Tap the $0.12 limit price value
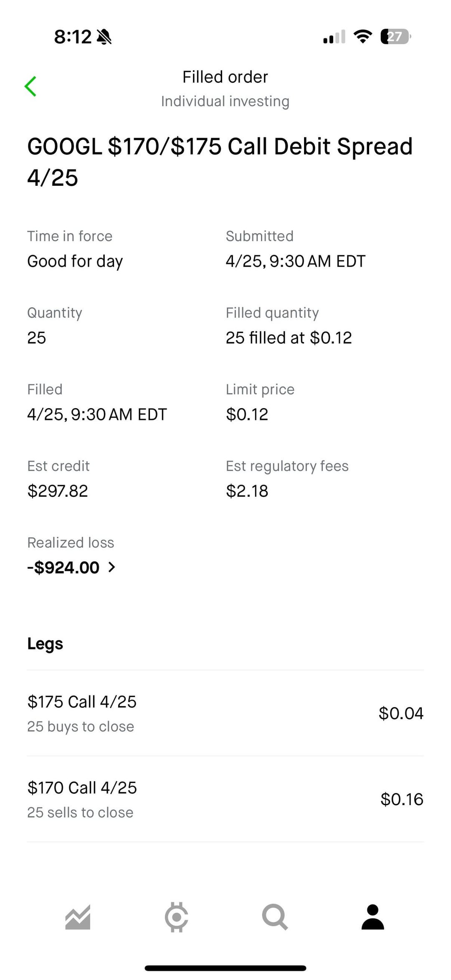 [247, 414]
